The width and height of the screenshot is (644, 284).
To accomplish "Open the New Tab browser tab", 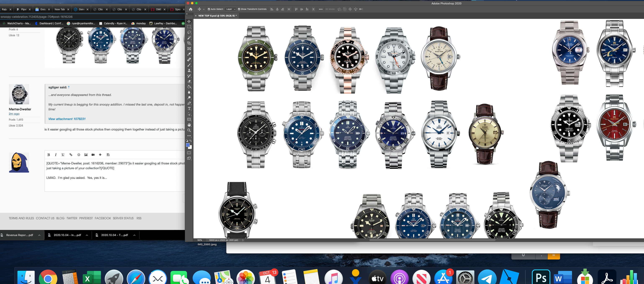I will 59,9.
